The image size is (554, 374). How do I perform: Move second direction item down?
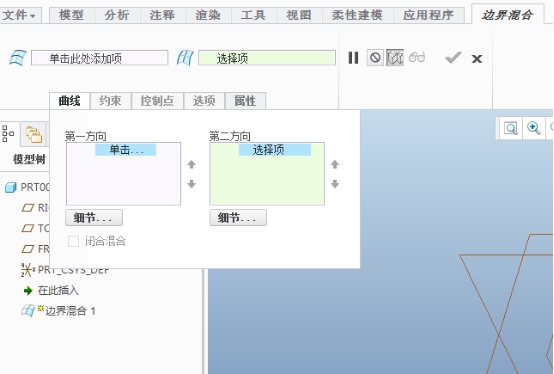click(x=335, y=184)
